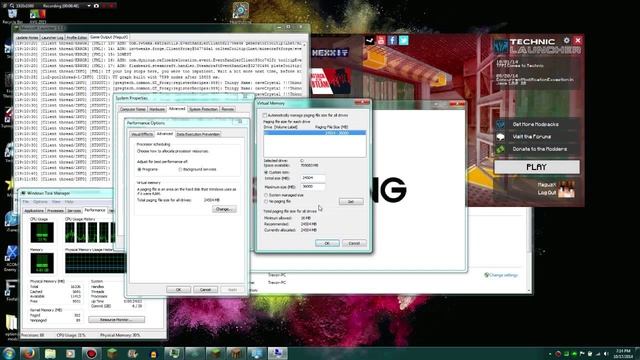
Task: Open Applications tab in Task Manager
Action: coord(34,211)
